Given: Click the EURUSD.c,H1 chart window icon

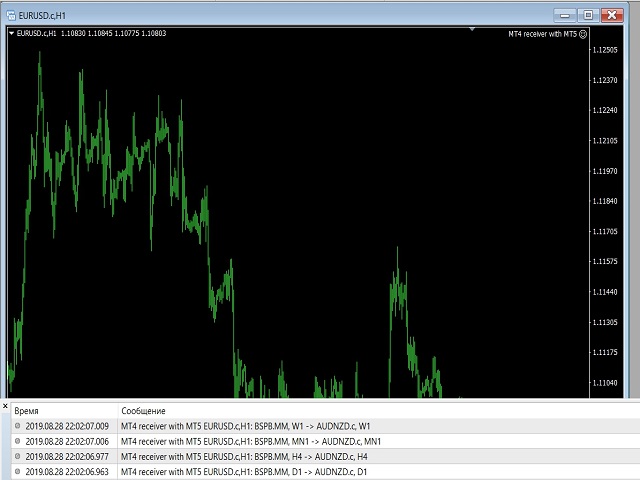Looking at the screenshot, I should pyautogui.click(x=11, y=16).
